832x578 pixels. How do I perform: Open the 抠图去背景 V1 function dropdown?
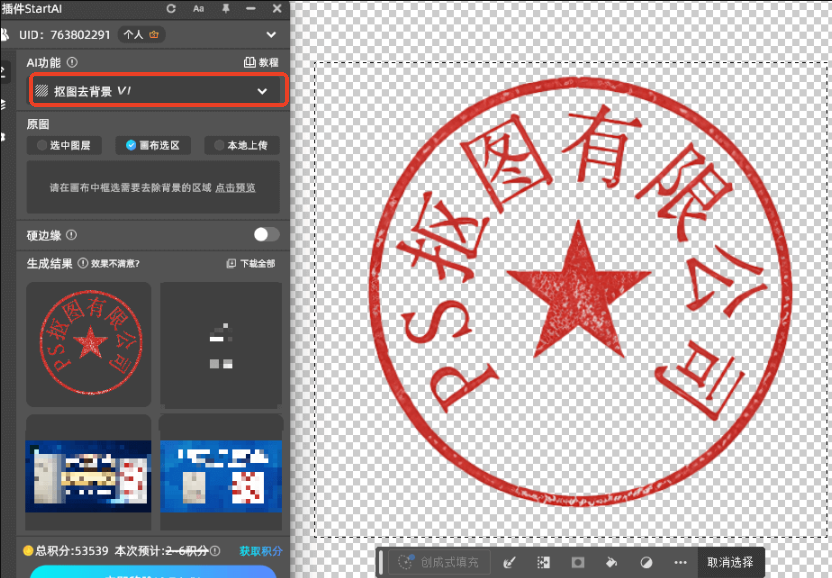156,90
